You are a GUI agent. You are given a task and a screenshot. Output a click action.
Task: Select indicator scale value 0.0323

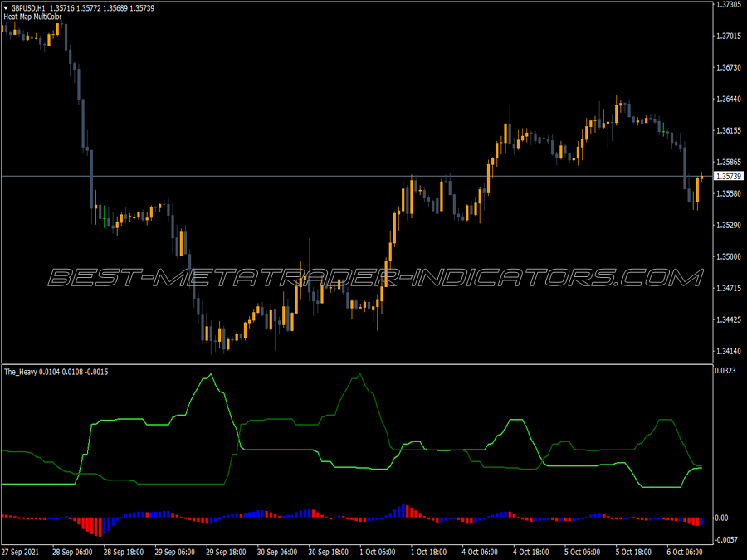click(725, 371)
